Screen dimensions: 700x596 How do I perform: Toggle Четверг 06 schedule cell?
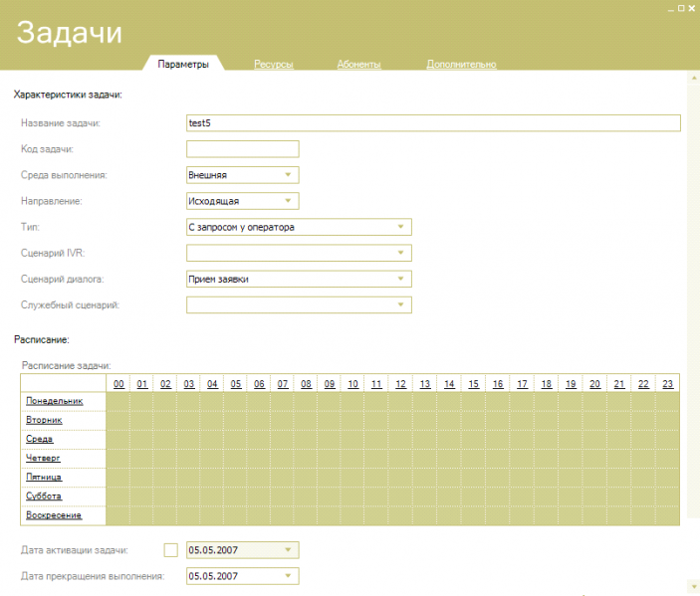coord(259,458)
